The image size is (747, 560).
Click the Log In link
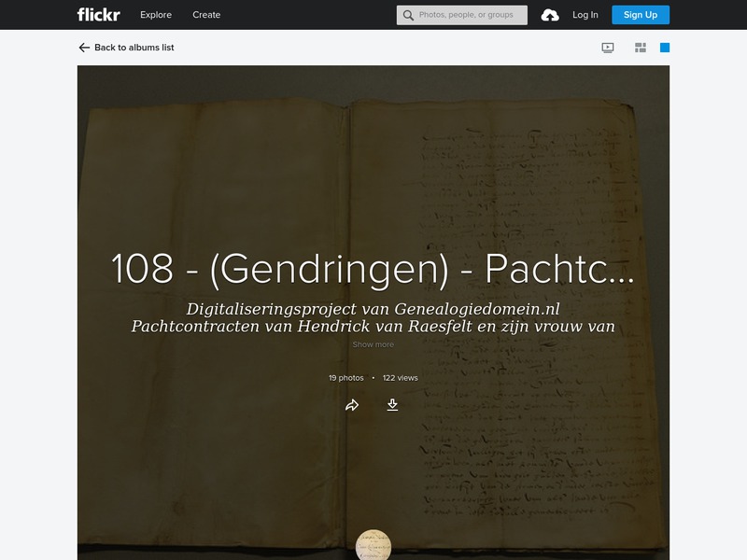point(586,14)
